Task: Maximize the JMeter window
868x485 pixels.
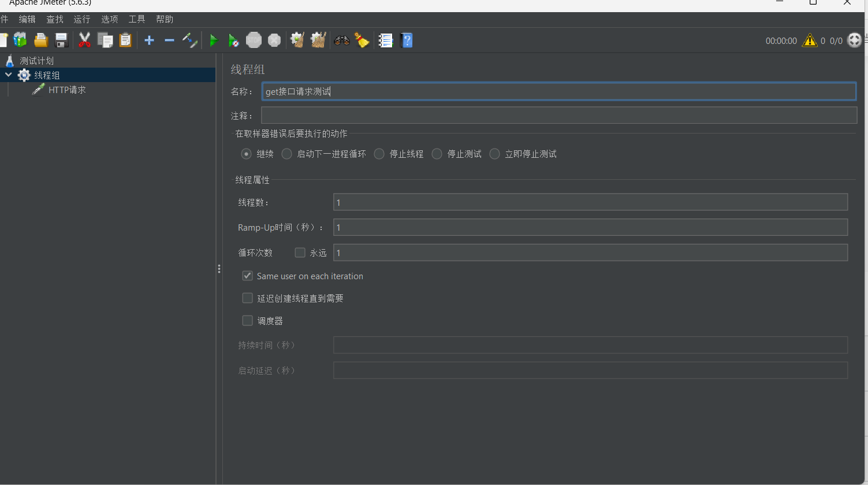Action: [x=813, y=3]
